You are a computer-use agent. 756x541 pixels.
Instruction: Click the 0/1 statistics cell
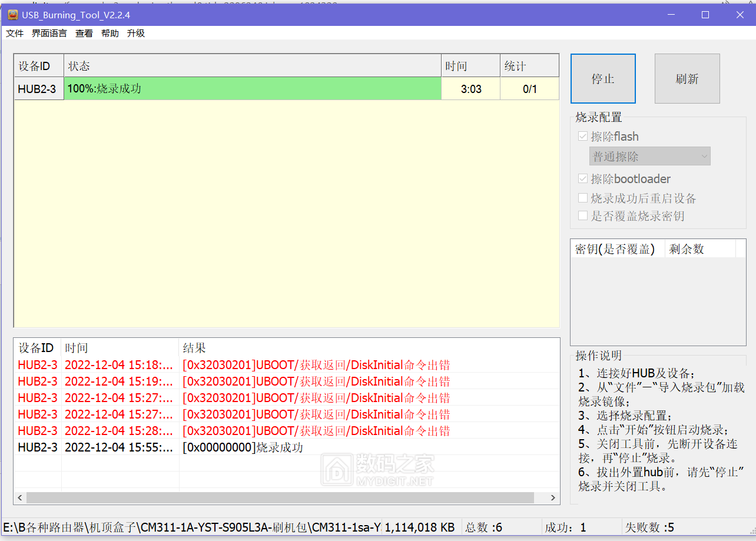(530, 89)
